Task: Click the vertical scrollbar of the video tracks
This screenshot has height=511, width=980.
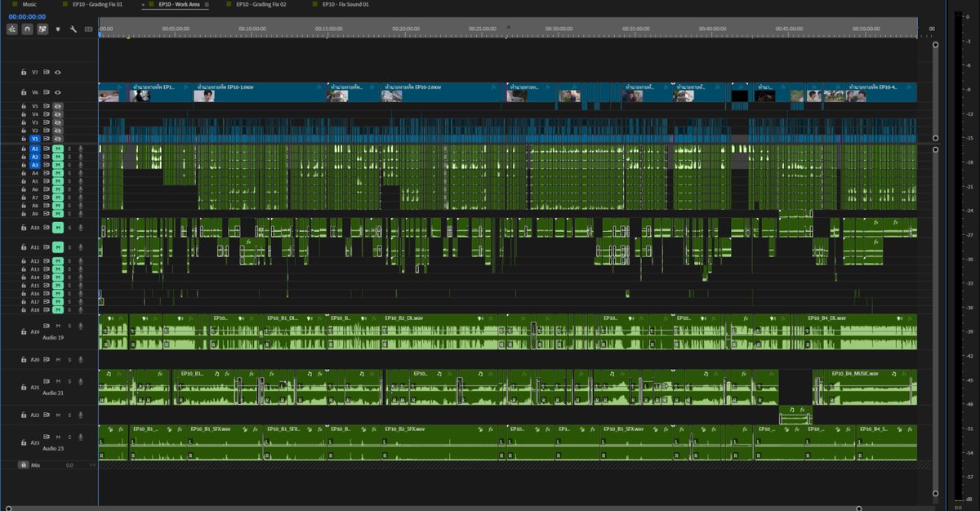Action: (x=936, y=91)
